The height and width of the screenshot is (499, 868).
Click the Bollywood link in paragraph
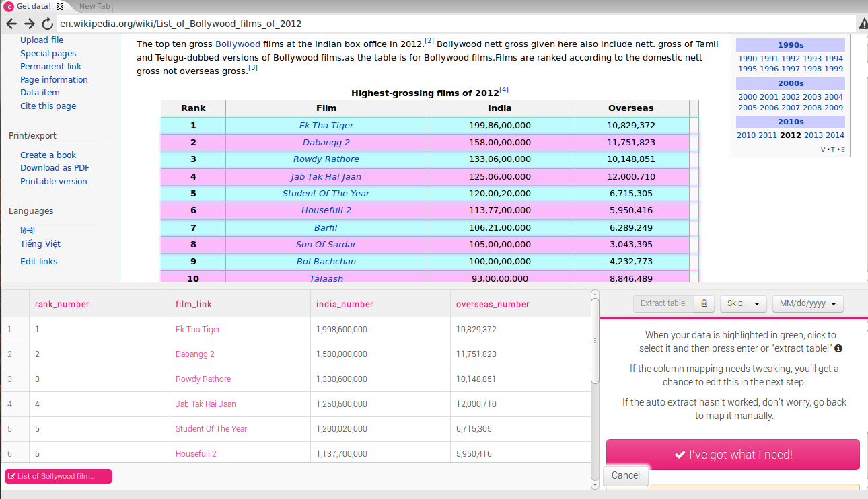tap(238, 44)
